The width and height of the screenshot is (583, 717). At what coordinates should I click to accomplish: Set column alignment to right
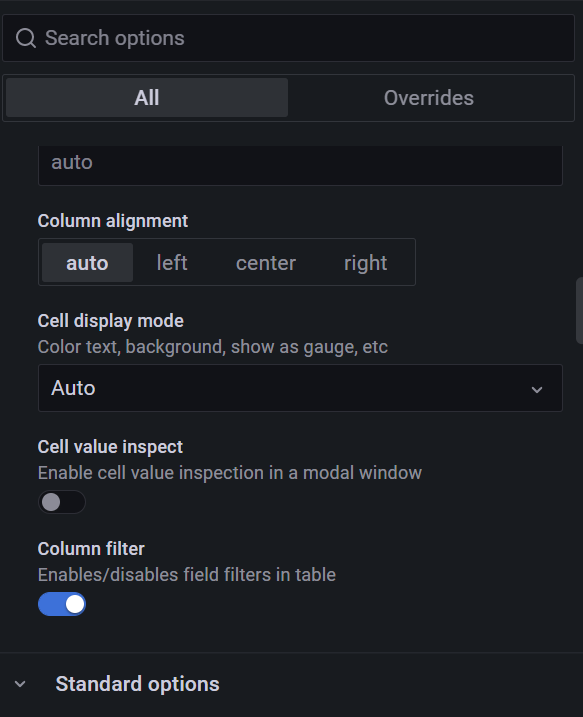click(x=365, y=263)
